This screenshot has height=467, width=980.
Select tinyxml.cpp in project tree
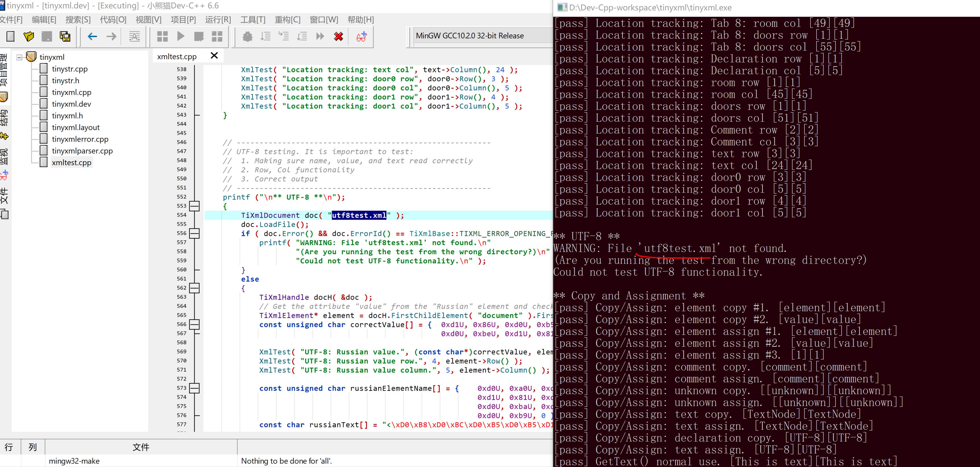(x=72, y=92)
